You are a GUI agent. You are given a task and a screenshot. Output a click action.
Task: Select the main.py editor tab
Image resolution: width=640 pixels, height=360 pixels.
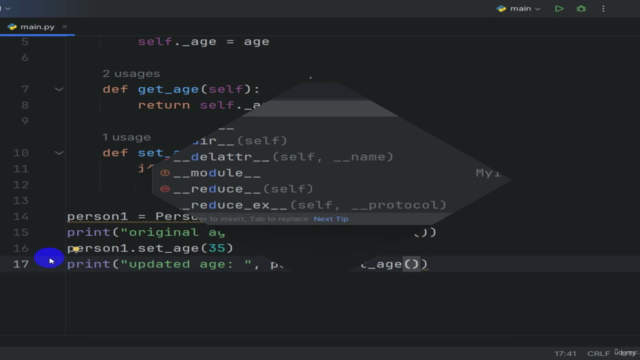37,27
